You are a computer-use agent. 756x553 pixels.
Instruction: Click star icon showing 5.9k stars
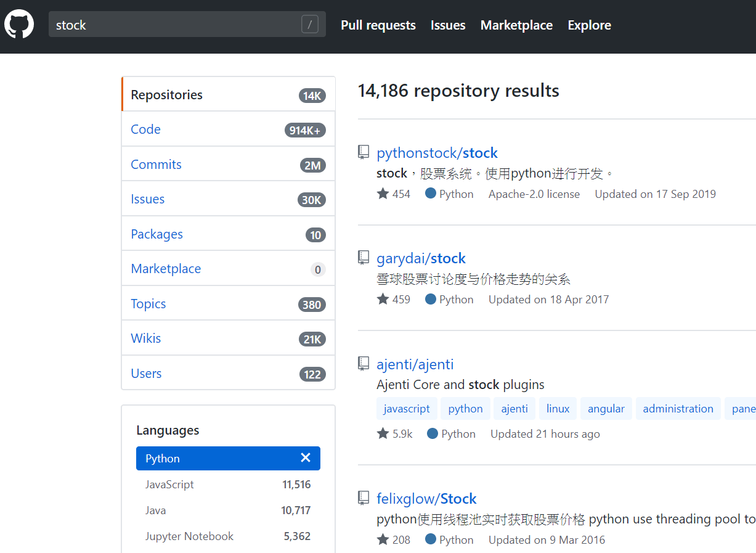383,433
